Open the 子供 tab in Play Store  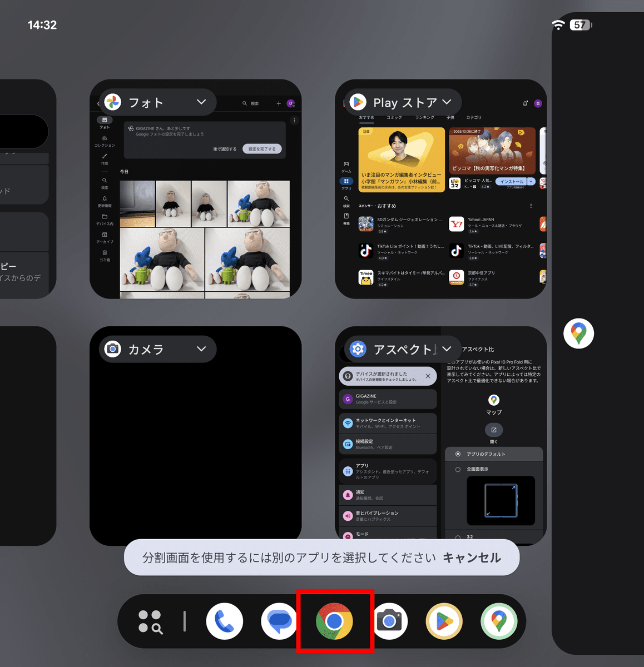click(x=450, y=117)
